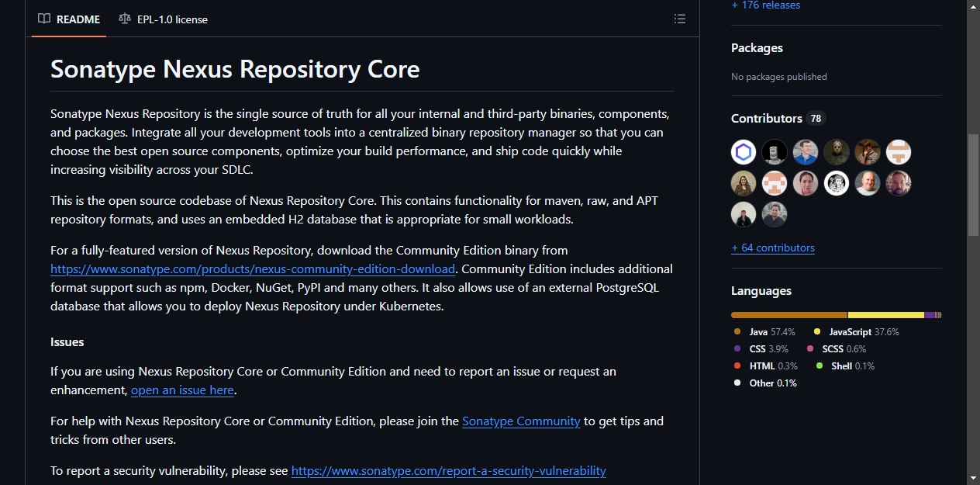Image resolution: width=980 pixels, height=485 pixels.
Task: Follow the nexus-community-edition-download link
Action: pos(253,269)
